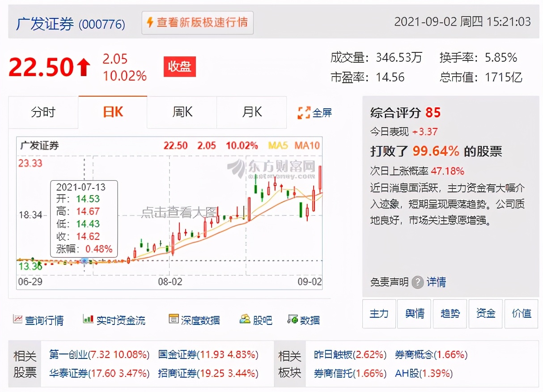Open the fullscreen chart view icon
Viewport: 543px width, 392px height.
[305, 113]
